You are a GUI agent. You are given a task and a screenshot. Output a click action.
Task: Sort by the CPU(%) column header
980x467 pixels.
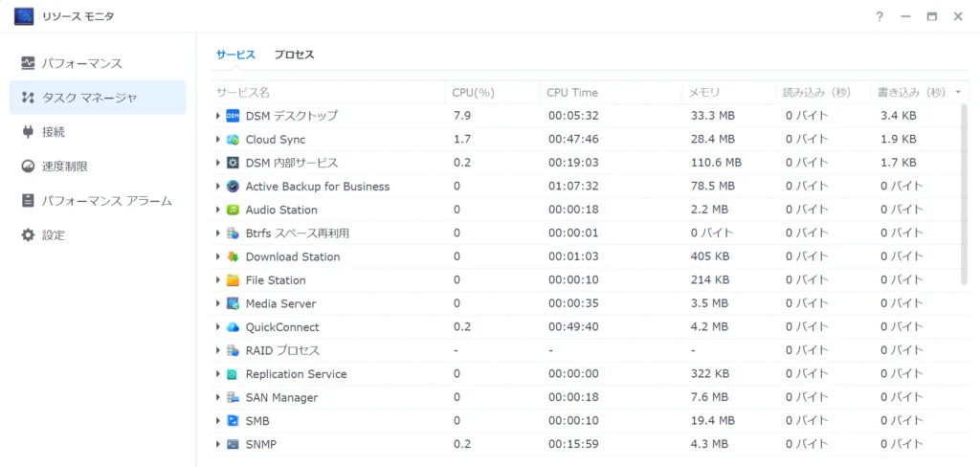pyautogui.click(x=474, y=93)
